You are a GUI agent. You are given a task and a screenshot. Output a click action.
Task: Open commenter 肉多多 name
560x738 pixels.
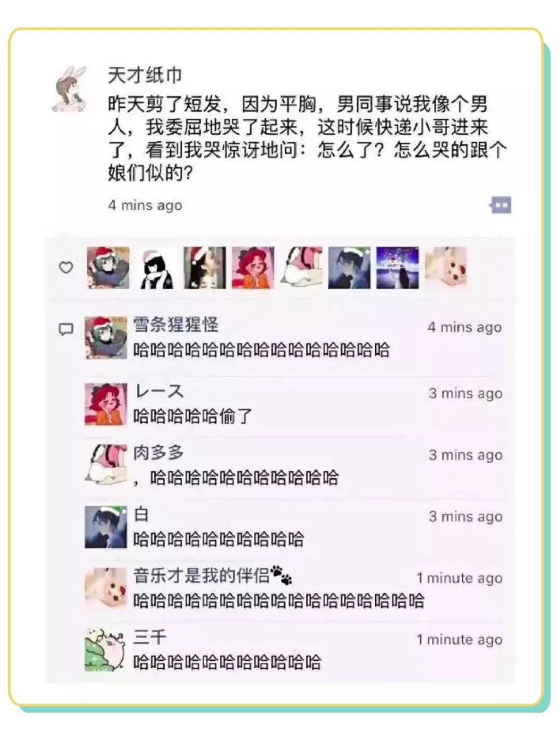[x=159, y=453]
